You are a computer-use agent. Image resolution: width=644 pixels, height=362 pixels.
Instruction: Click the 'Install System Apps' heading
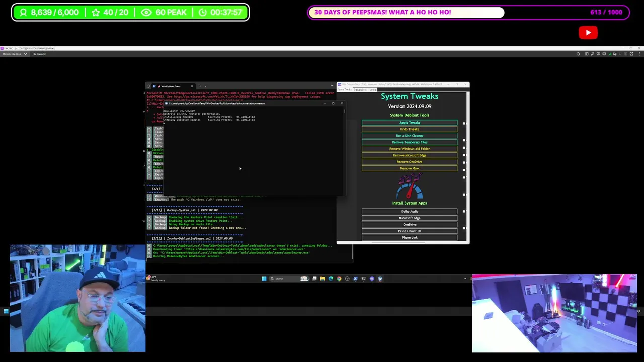coord(410,203)
